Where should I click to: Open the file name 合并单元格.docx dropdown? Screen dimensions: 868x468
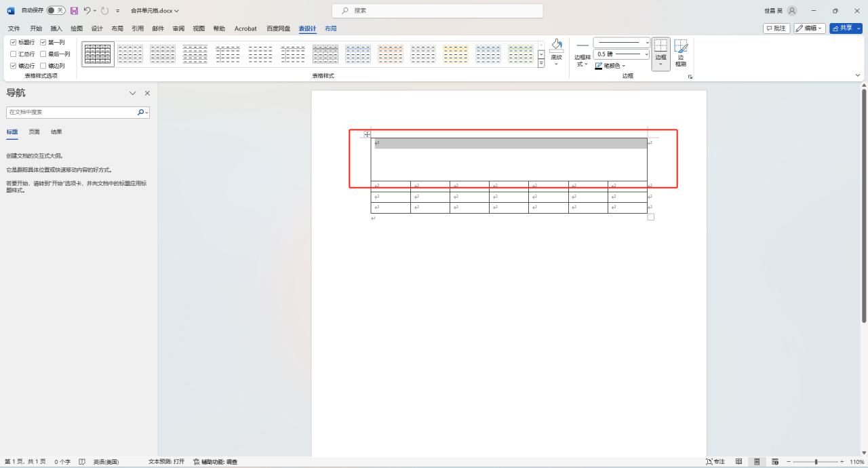click(x=155, y=11)
